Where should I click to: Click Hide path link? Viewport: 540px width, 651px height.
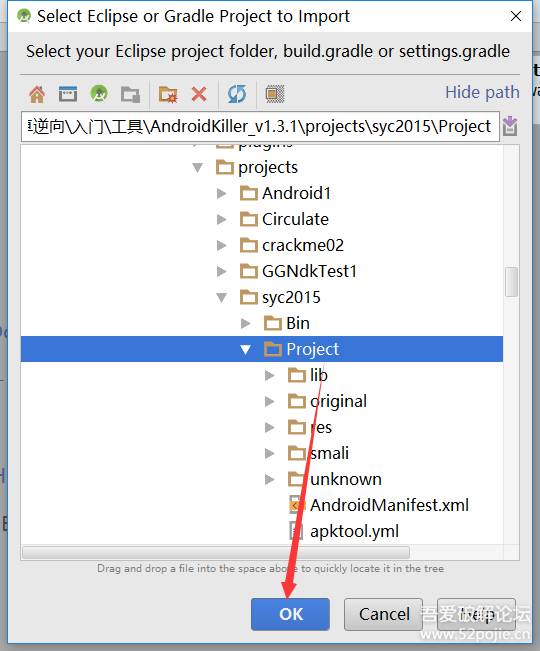point(482,92)
